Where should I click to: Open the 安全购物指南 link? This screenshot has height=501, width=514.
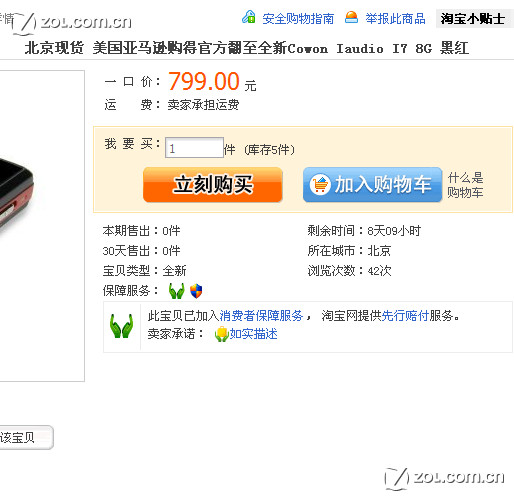tap(298, 19)
